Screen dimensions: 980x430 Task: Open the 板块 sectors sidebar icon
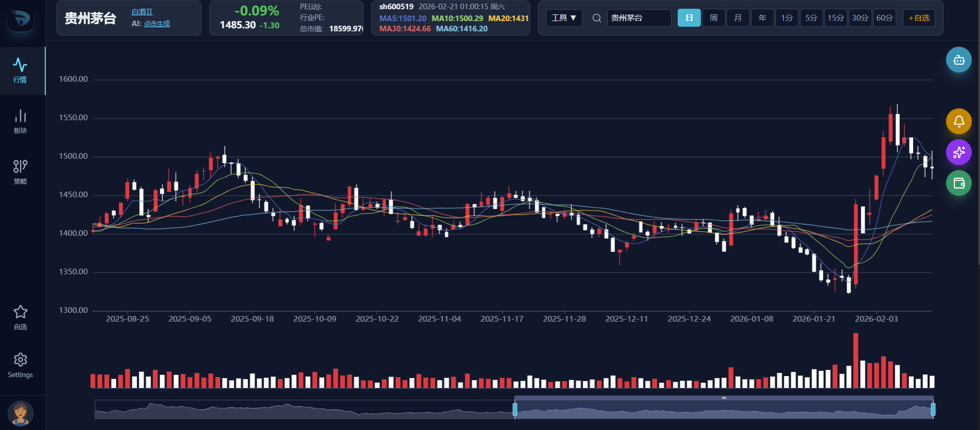pyautogui.click(x=21, y=121)
